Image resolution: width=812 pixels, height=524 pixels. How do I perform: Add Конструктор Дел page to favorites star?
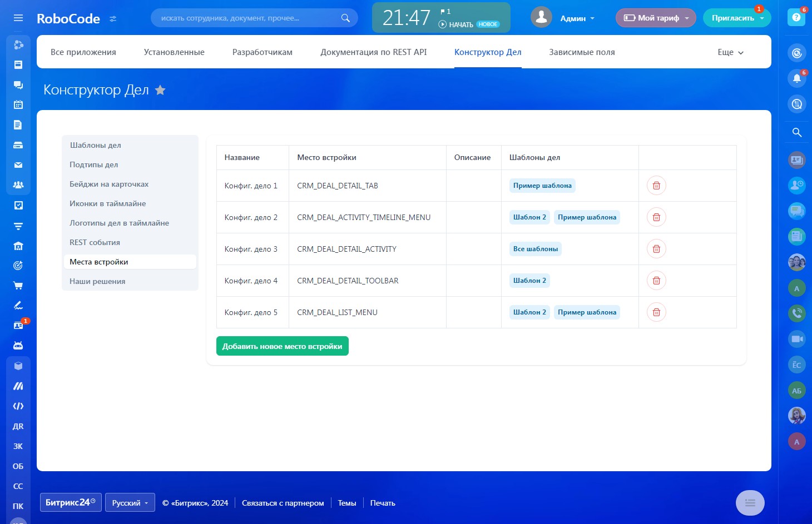[x=160, y=90]
